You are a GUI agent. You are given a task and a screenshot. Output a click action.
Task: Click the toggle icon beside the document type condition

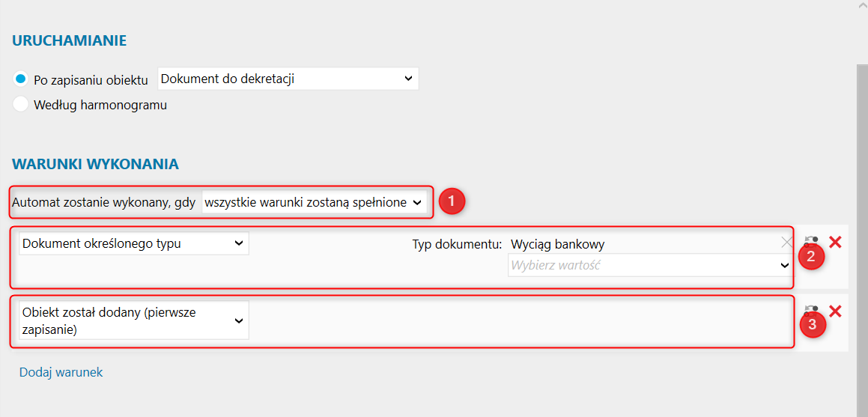810,241
